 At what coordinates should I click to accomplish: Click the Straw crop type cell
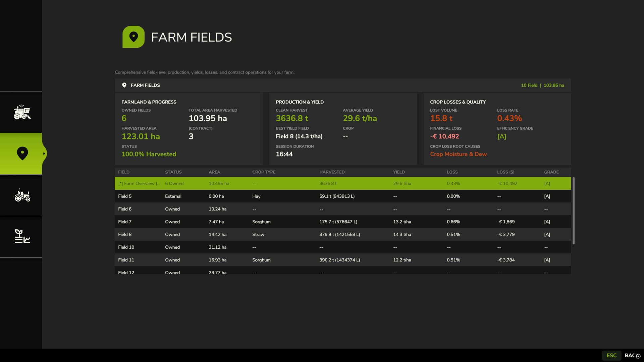[258, 234]
